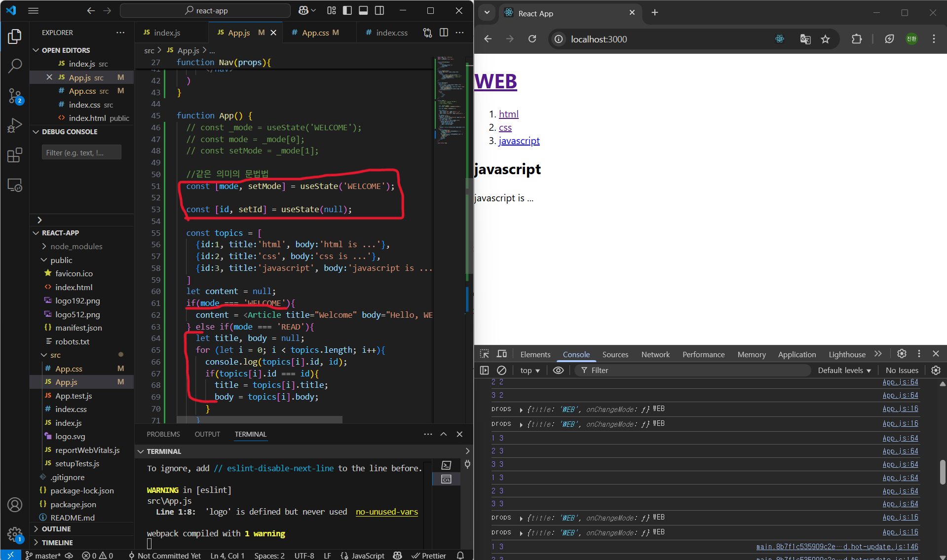Go back in VS Code navigation history

[91, 10]
